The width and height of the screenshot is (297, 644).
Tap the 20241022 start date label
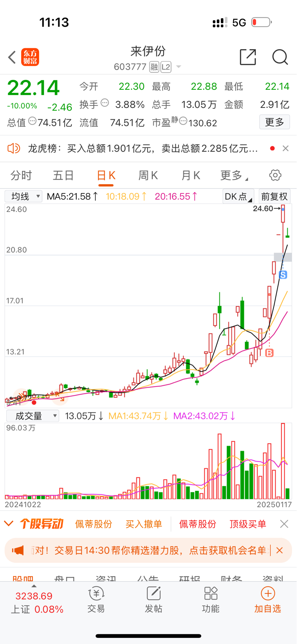pos(23,504)
